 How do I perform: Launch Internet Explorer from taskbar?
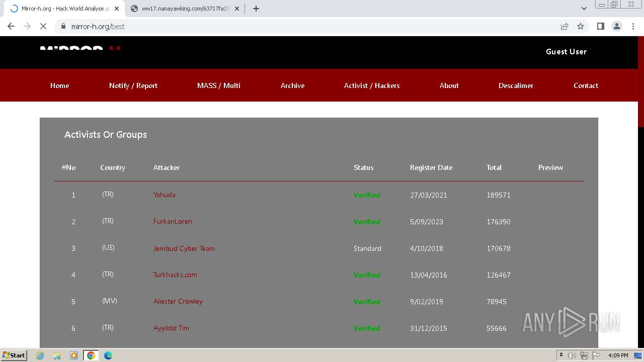40,355
